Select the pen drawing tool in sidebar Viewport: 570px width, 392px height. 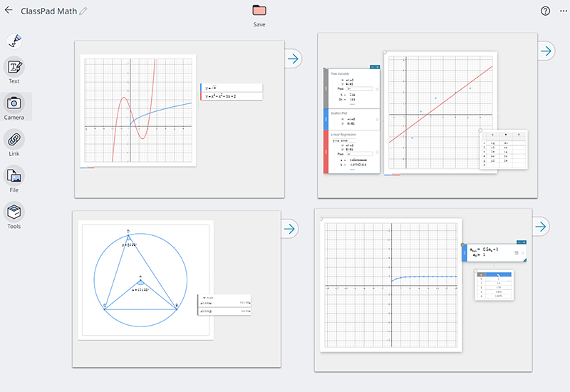(14, 41)
